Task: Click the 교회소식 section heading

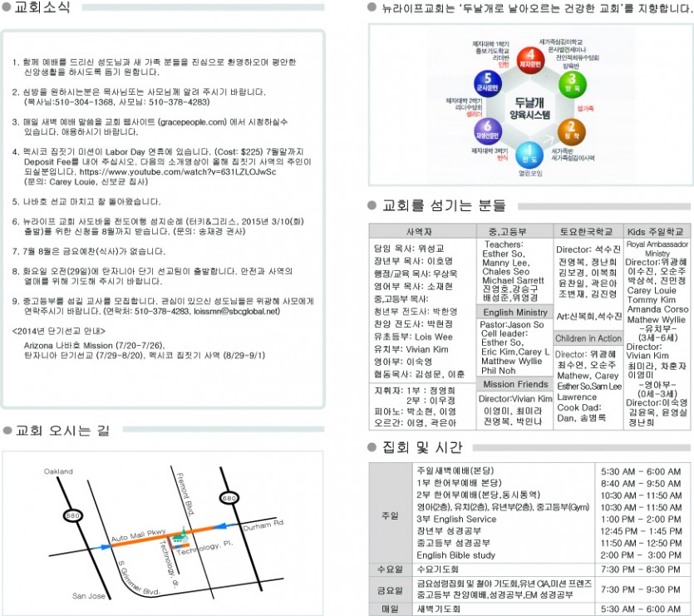Action: pos(42,7)
